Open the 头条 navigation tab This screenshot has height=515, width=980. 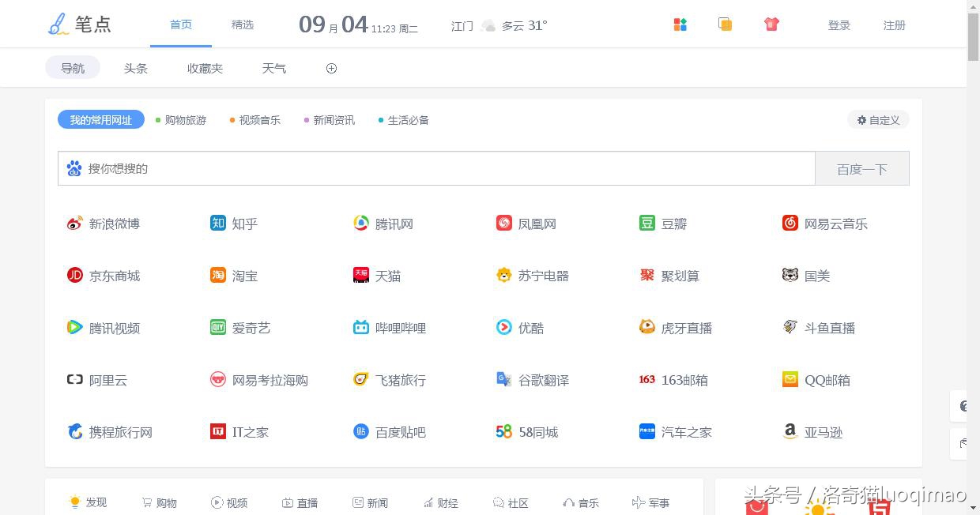click(x=136, y=69)
